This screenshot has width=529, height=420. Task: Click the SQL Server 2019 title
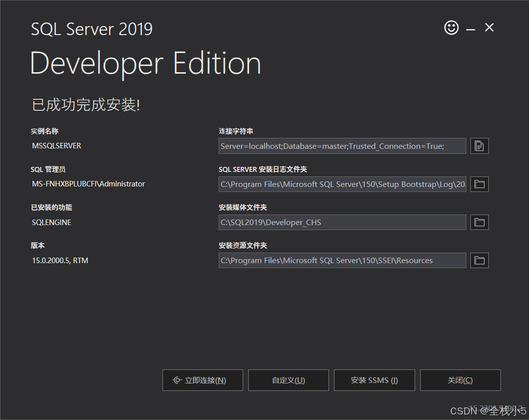[x=92, y=29]
